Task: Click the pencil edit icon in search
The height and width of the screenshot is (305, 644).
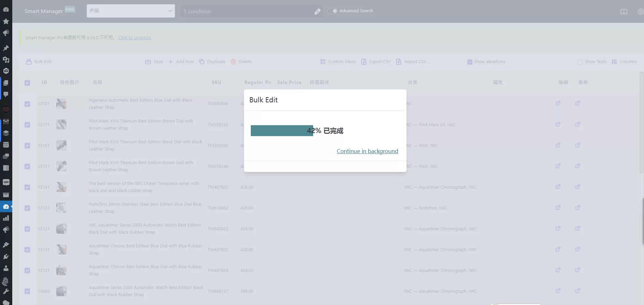Action: 317,12
